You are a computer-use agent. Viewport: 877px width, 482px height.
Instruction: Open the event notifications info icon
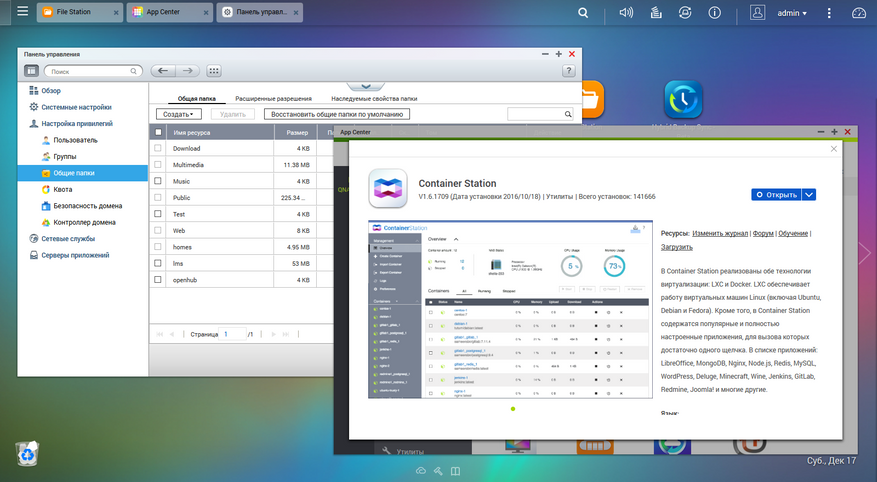tap(714, 12)
